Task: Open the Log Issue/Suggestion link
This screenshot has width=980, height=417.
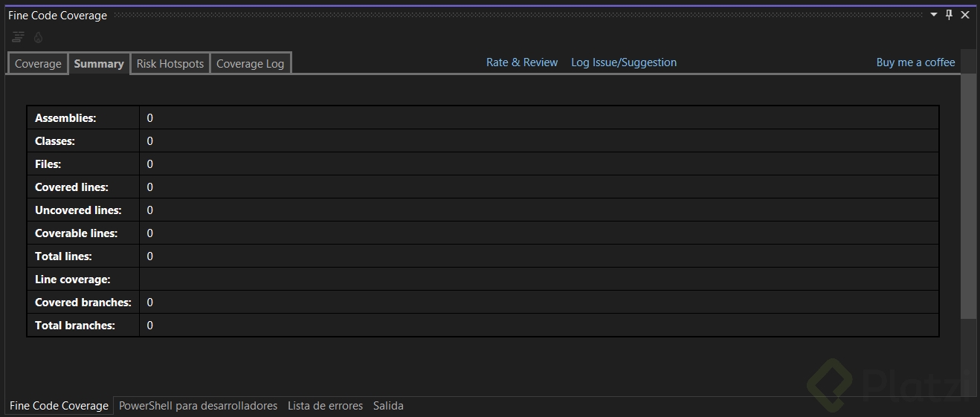Action: tap(624, 62)
